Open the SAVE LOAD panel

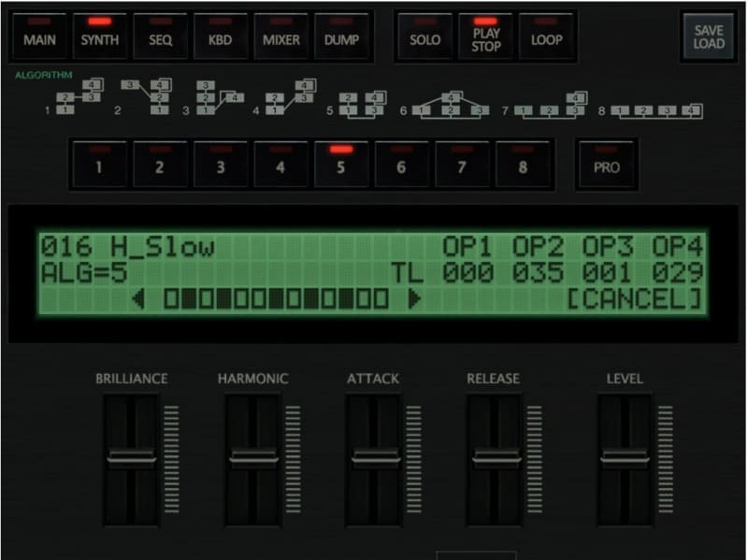point(709,37)
